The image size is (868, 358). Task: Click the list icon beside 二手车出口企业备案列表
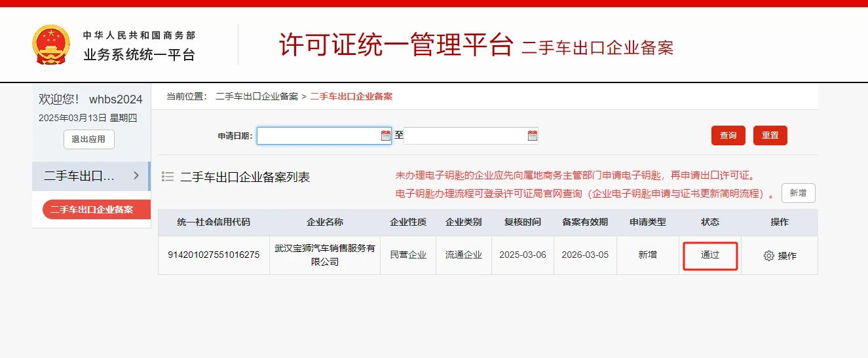[x=168, y=177]
